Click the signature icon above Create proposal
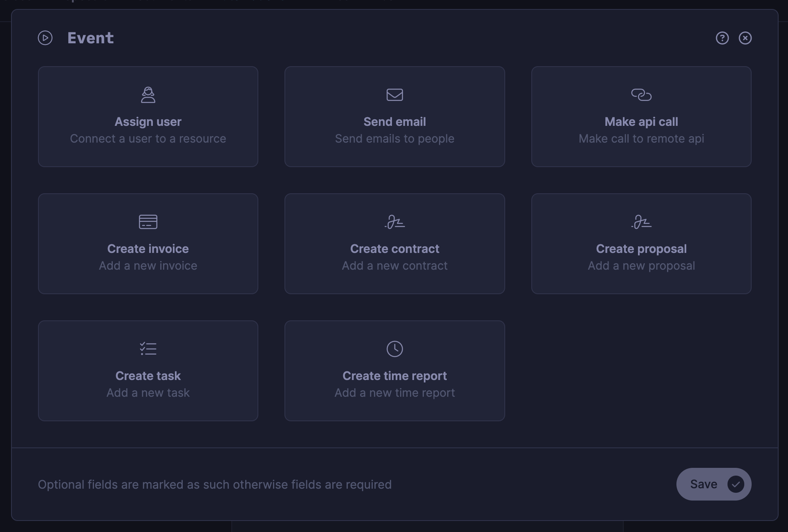 coord(641,222)
